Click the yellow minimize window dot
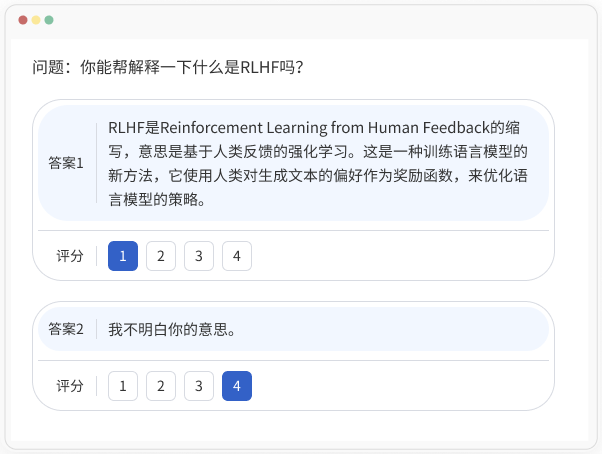Image resolution: width=602 pixels, height=454 pixels. [36, 20]
